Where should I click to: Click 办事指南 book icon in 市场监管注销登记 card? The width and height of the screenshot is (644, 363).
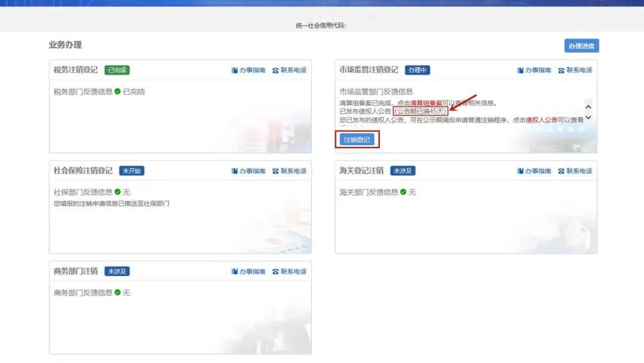coord(521,70)
